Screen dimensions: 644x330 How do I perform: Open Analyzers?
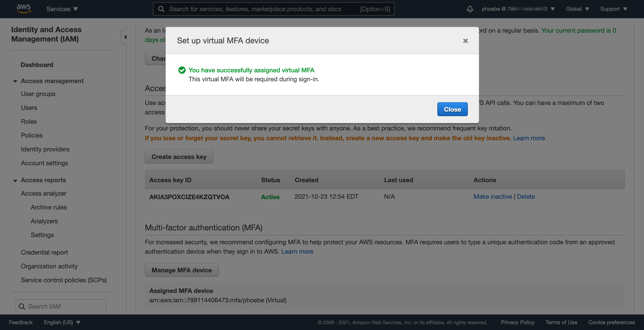(44, 221)
